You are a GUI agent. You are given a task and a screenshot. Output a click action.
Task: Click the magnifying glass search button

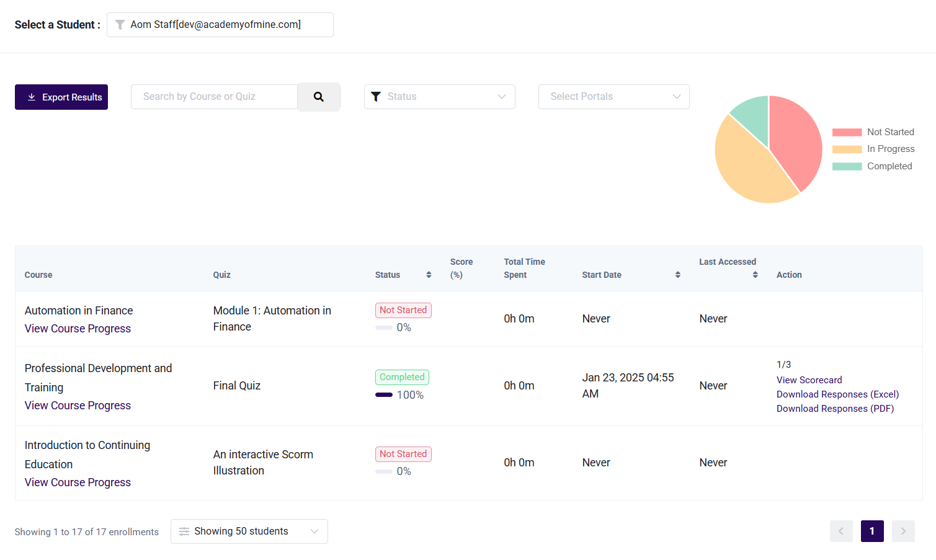318,97
